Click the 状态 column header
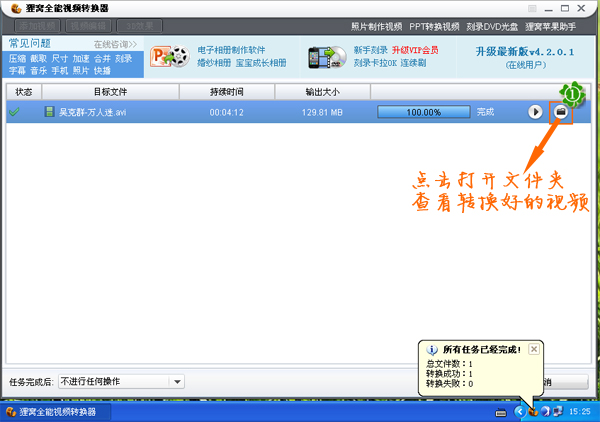This screenshot has height=422, width=600. [24, 92]
